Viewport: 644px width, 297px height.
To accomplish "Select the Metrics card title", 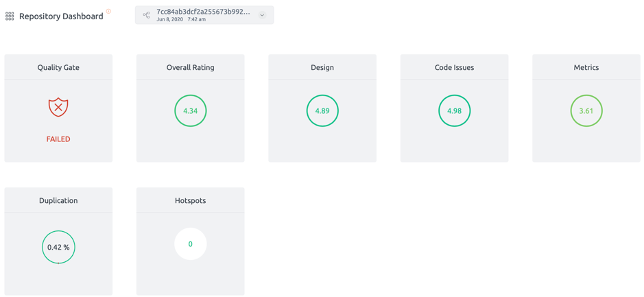I will (x=586, y=67).
